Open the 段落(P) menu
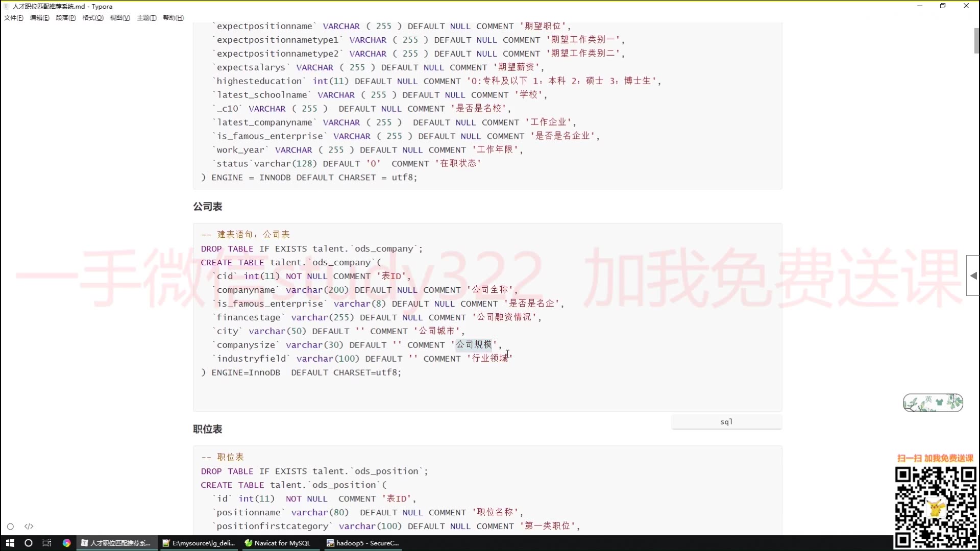The image size is (980, 551). pos(66,18)
